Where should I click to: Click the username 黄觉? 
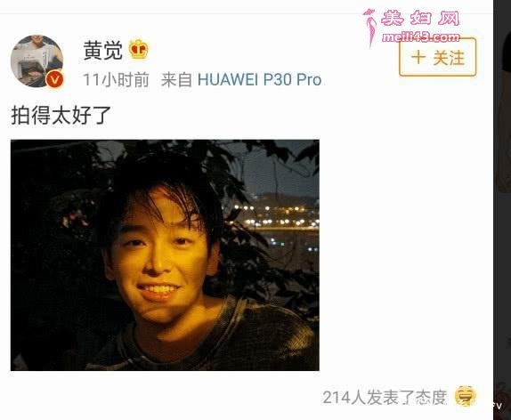point(103,51)
